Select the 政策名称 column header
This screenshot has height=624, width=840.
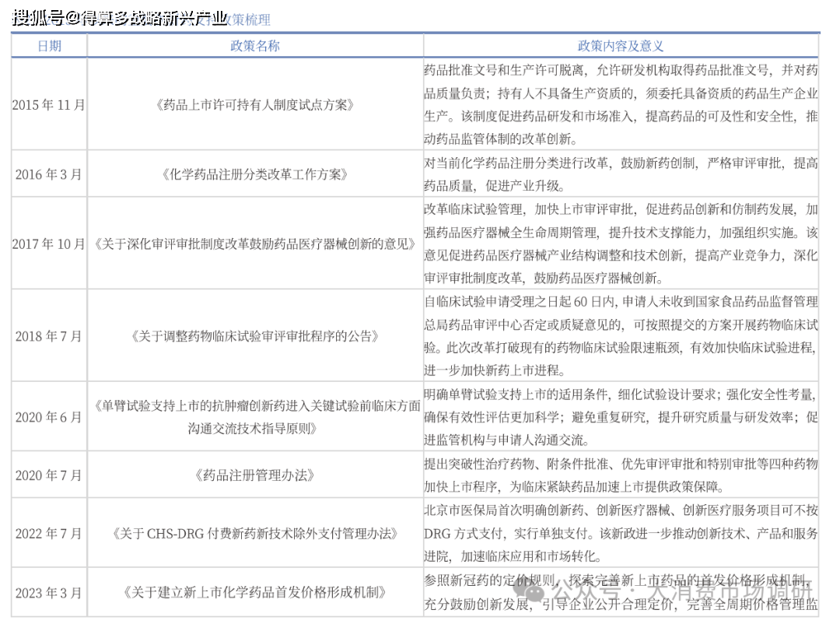click(255, 46)
